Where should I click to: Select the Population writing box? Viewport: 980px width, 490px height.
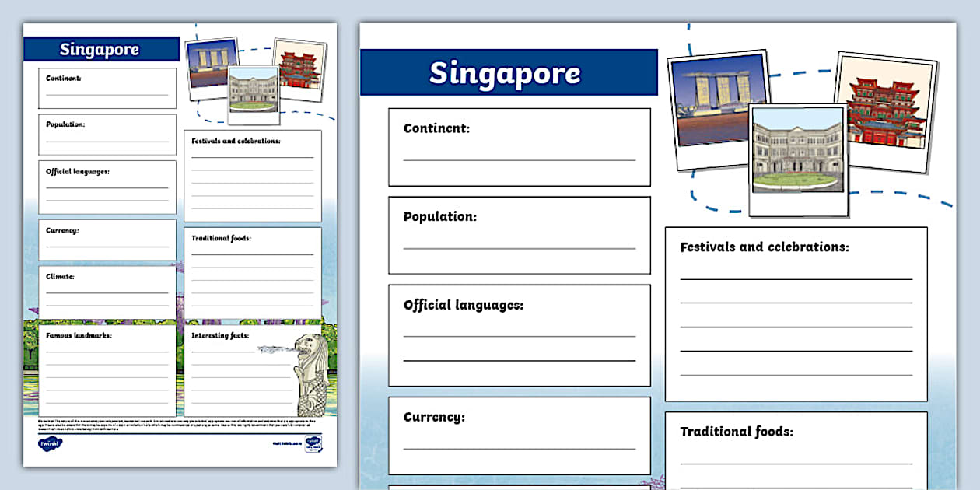tap(519, 235)
